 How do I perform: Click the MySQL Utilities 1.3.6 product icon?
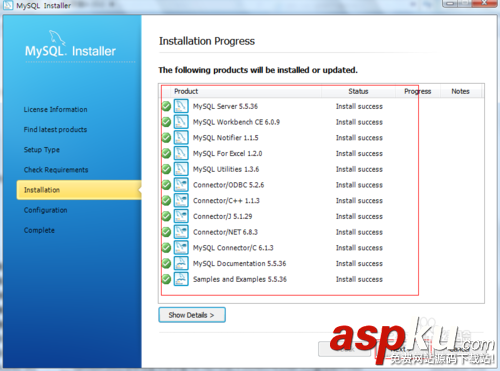tap(181, 169)
